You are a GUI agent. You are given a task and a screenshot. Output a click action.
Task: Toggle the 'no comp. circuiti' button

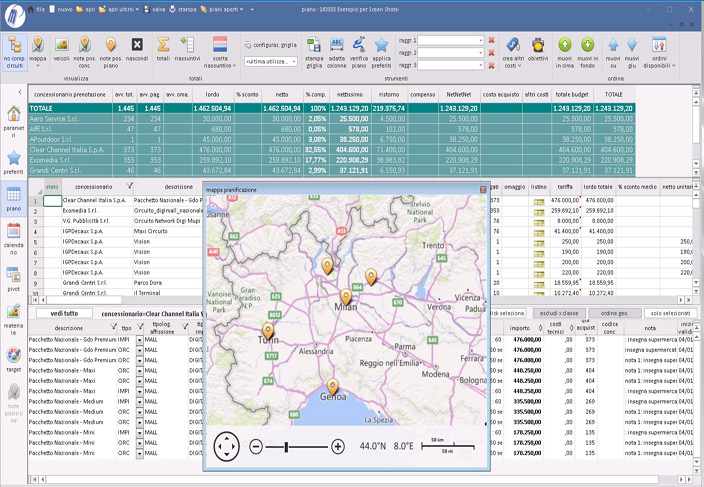pyautogui.click(x=14, y=49)
